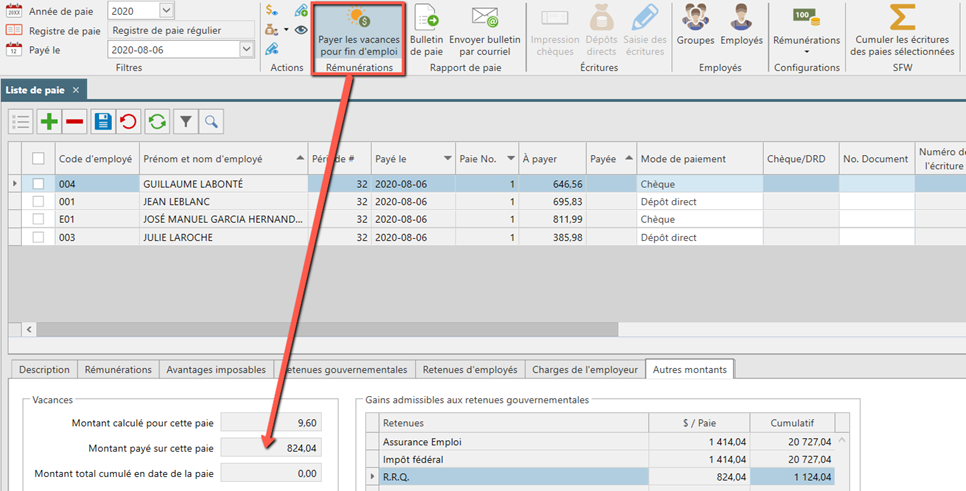Click the blue pencil-eye icon in Actions

click(x=272, y=49)
